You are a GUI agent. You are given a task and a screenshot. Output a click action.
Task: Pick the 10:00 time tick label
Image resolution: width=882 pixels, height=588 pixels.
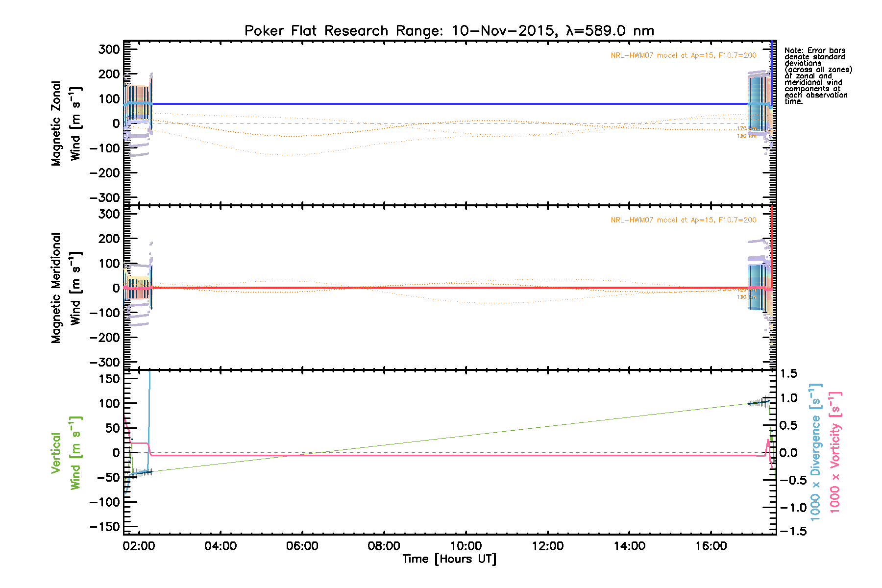(x=465, y=546)
